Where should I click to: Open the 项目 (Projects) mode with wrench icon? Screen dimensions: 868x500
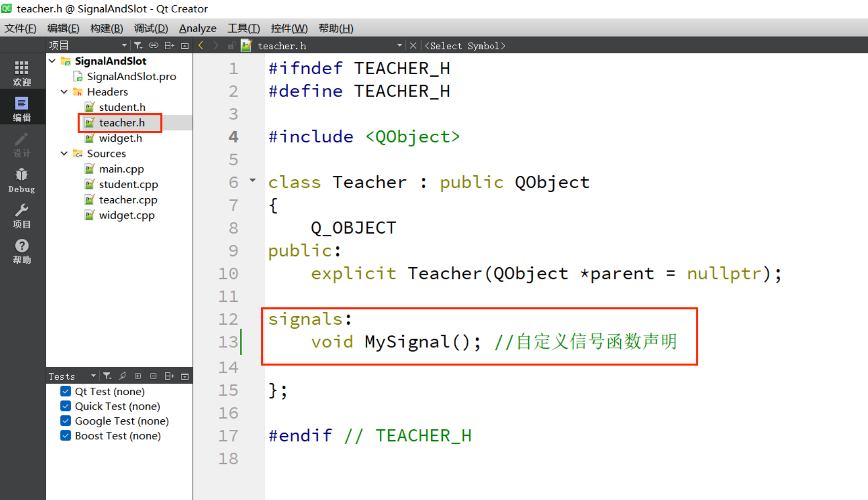click(22, 216)
